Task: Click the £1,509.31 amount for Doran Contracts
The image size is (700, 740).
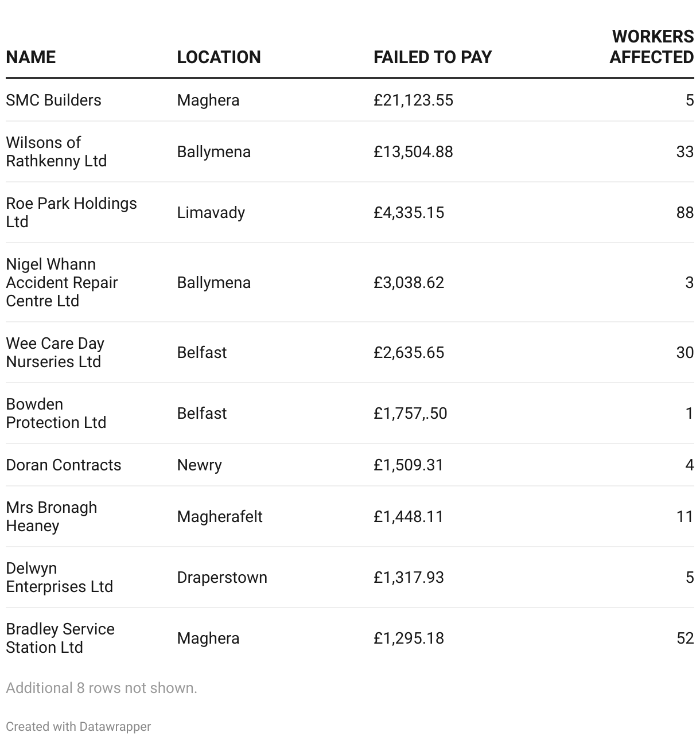Action: pos(409,465)
